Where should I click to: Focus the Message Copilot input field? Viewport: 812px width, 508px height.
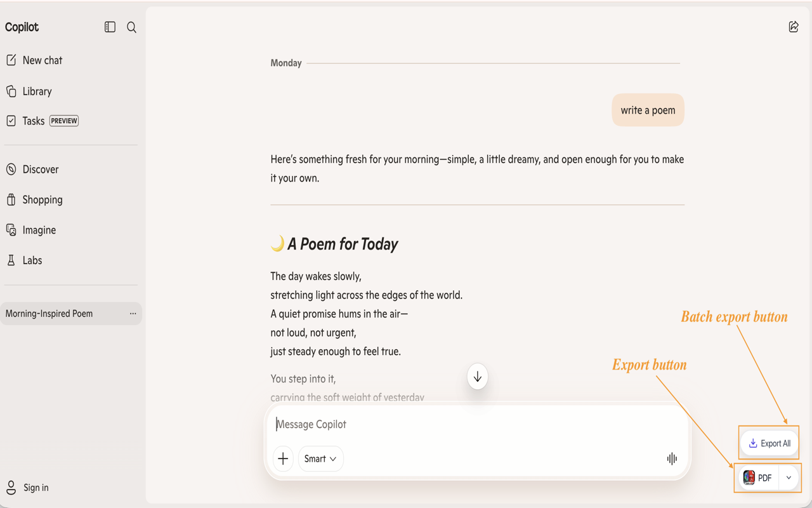point(477,424)
